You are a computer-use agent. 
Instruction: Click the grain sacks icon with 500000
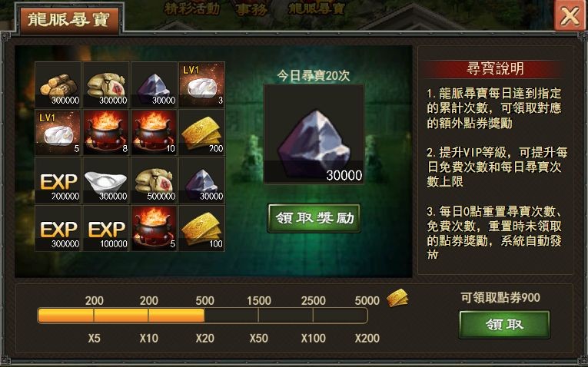tap(154, 180)
